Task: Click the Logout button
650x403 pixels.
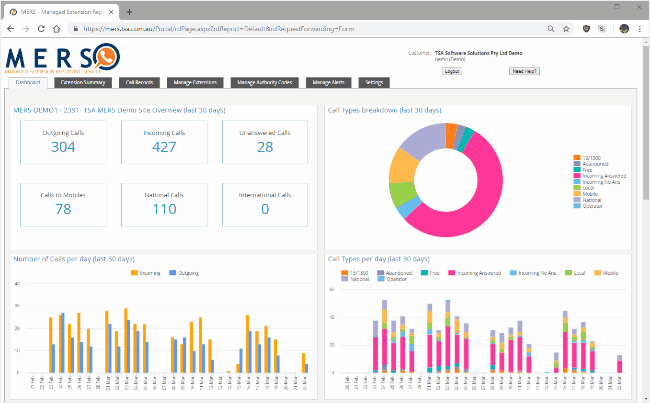Action: click(x=452, y=71)
